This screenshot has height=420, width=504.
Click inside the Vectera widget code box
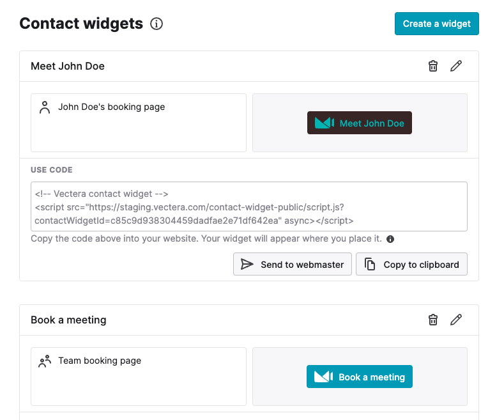pos(248,206)
